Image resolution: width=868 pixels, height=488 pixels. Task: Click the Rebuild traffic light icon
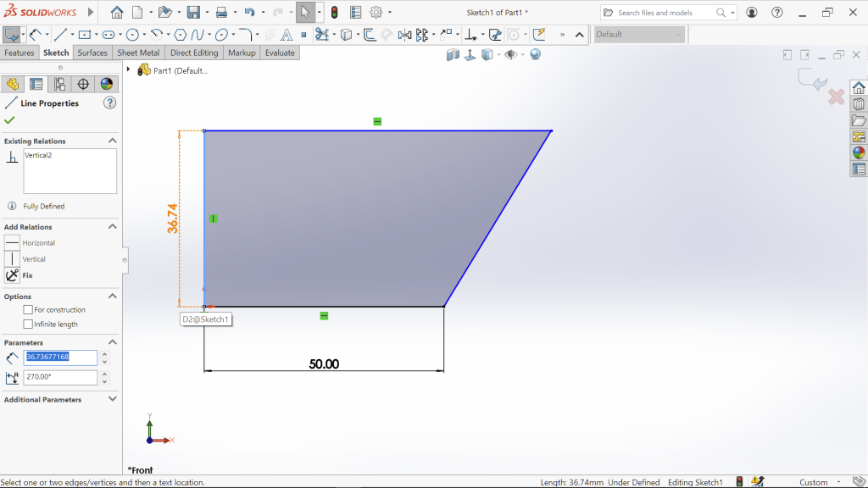(334, 12)
